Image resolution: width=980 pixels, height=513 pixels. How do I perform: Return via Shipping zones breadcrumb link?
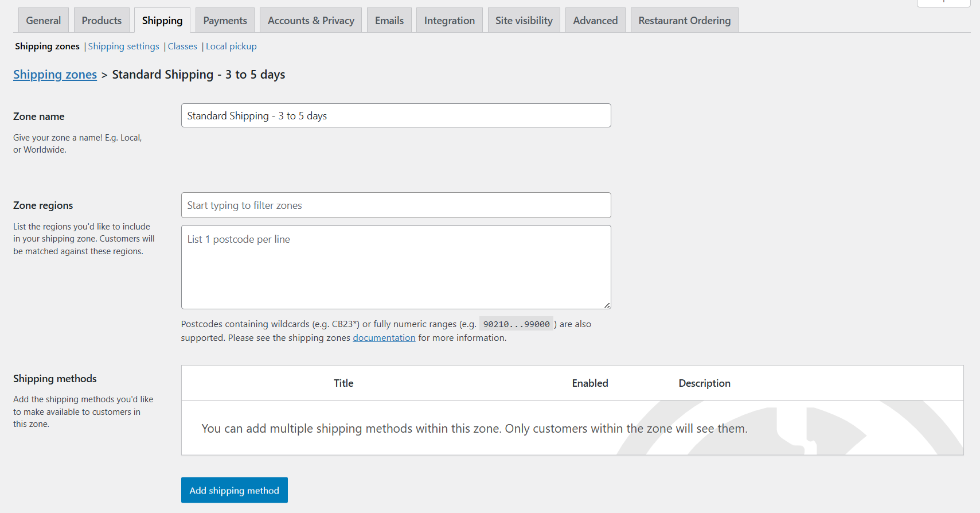click(55, 75)
